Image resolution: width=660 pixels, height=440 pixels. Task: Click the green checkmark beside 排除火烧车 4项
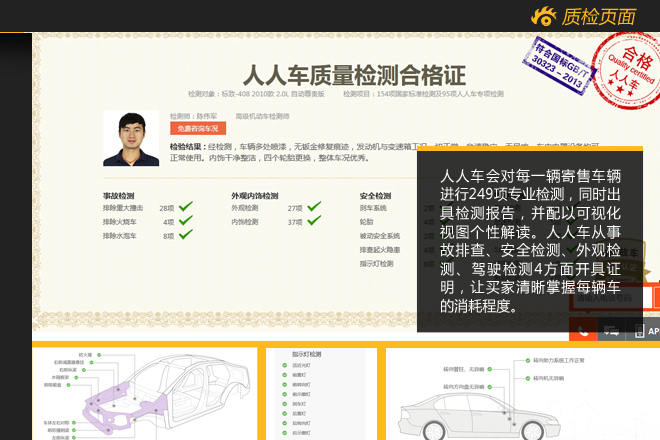186,220
